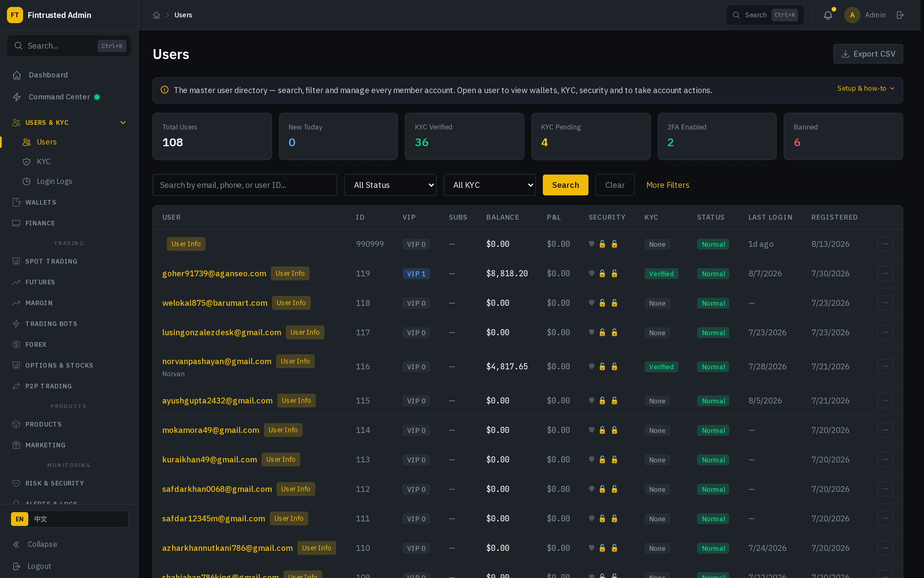The width and height of the screenshot is (924, 578).
Task: Open Command Center in sidebar
Action: (69, 97)
